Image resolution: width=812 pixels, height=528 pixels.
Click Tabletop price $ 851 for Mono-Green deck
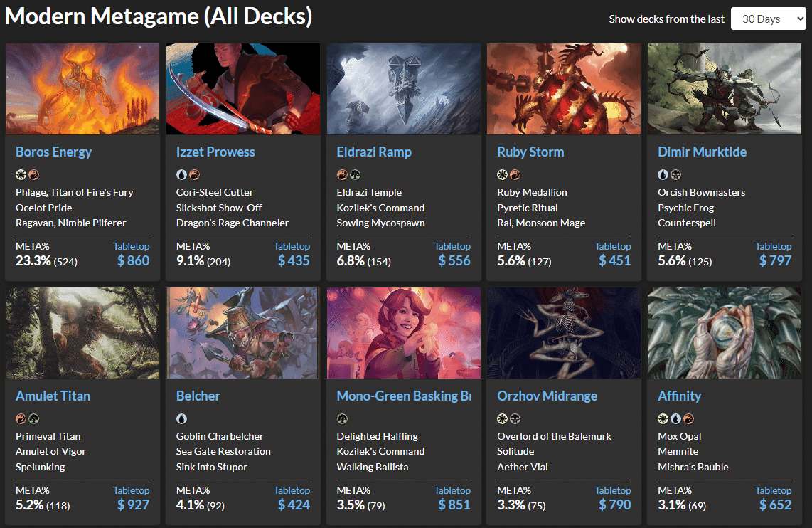(454, 505)
